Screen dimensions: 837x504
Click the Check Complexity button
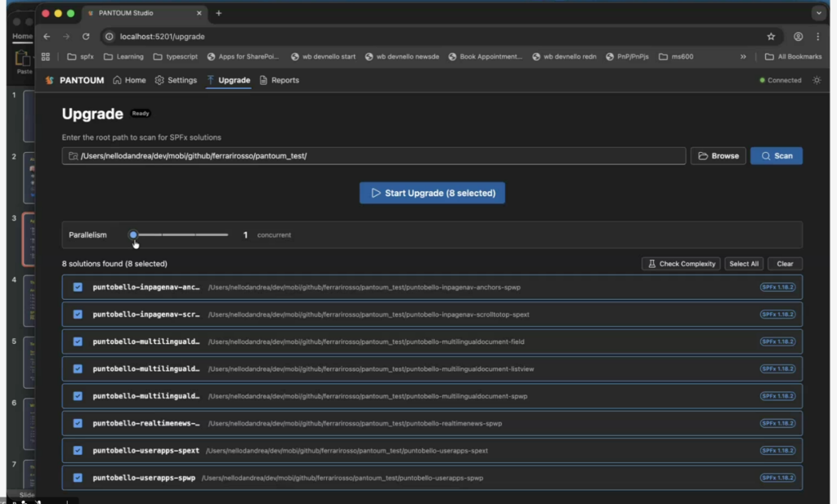pos(680,264)
